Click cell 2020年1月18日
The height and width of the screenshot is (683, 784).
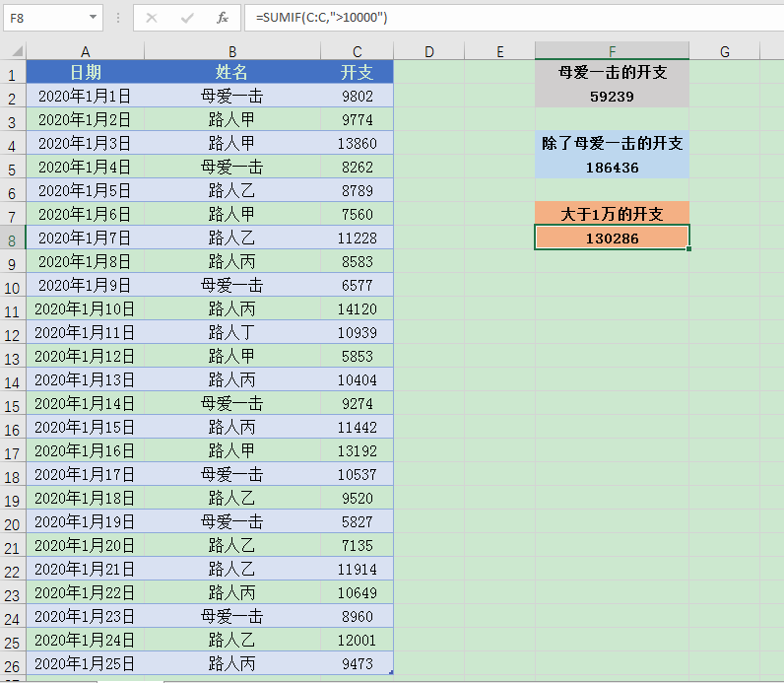(x=86, y=499)
